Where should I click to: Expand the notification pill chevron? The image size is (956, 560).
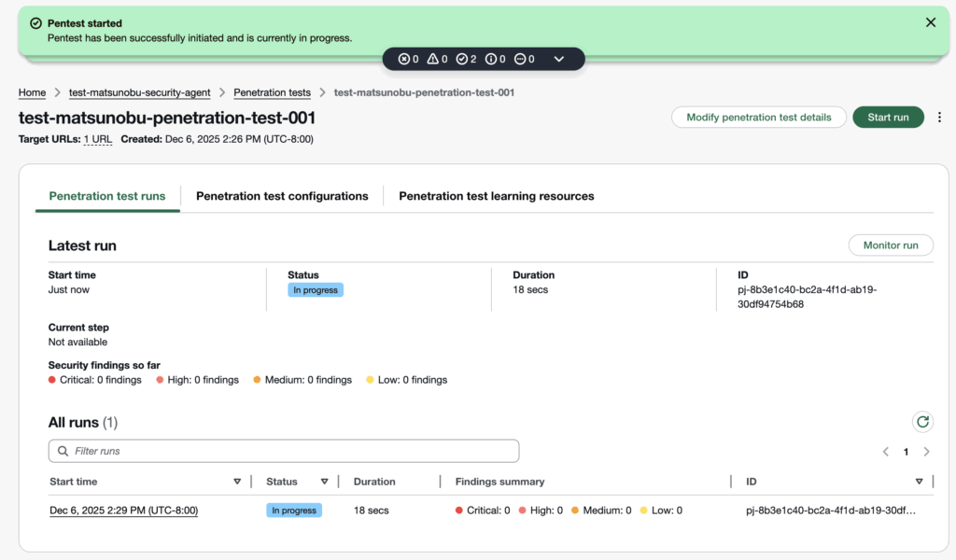pyautogui.click(x=559, y=59)
